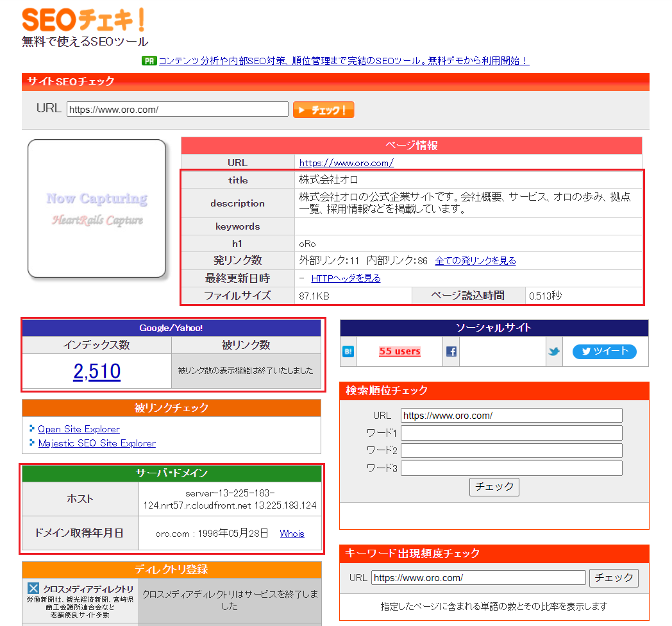Click the cloudfront.net host value
This screenshot has height=626, width=672.
(230, 499)
